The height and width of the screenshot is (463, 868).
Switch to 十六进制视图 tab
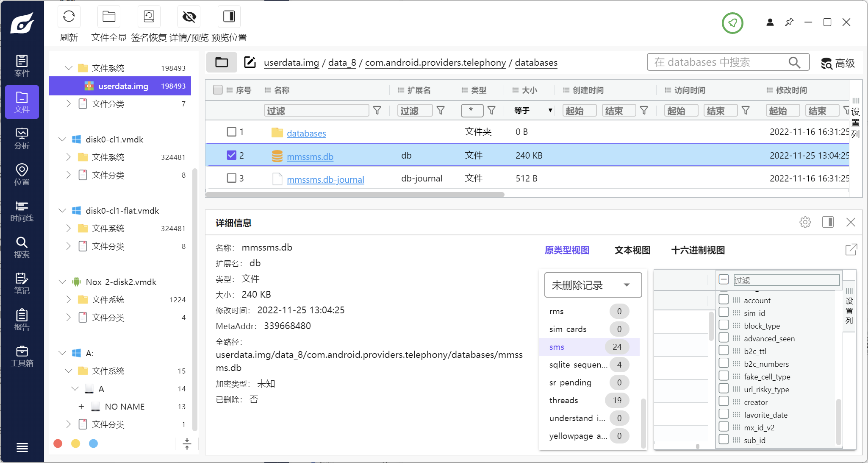(698, 250)
